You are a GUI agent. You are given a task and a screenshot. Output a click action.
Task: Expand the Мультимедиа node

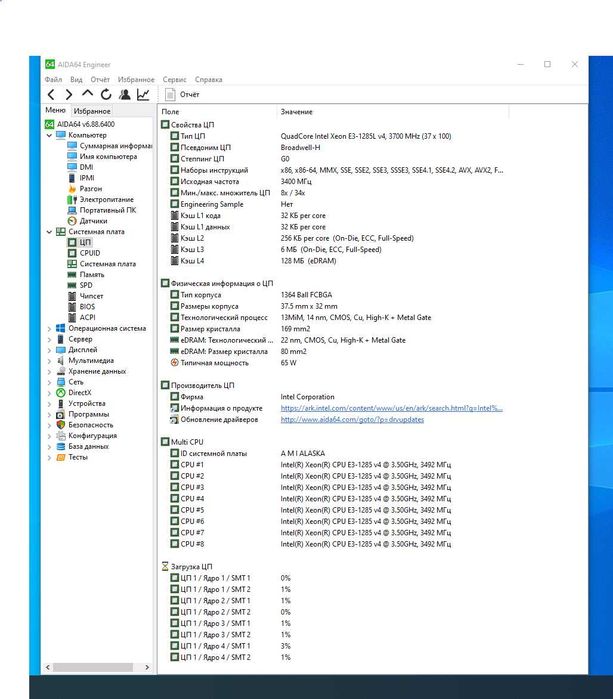[x=49, y=361]
